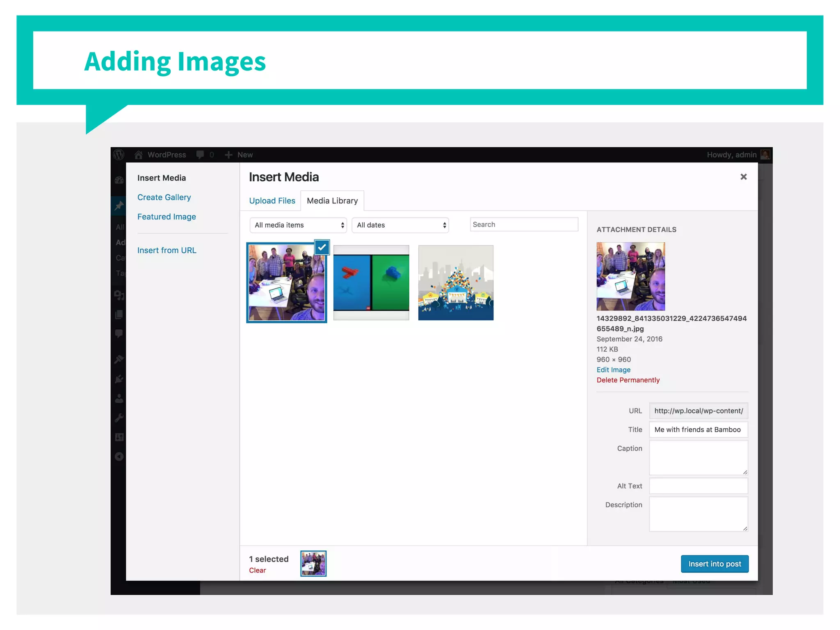Focus the Search media field
Screen dimensions: 840x630
(x=524, y=224)
